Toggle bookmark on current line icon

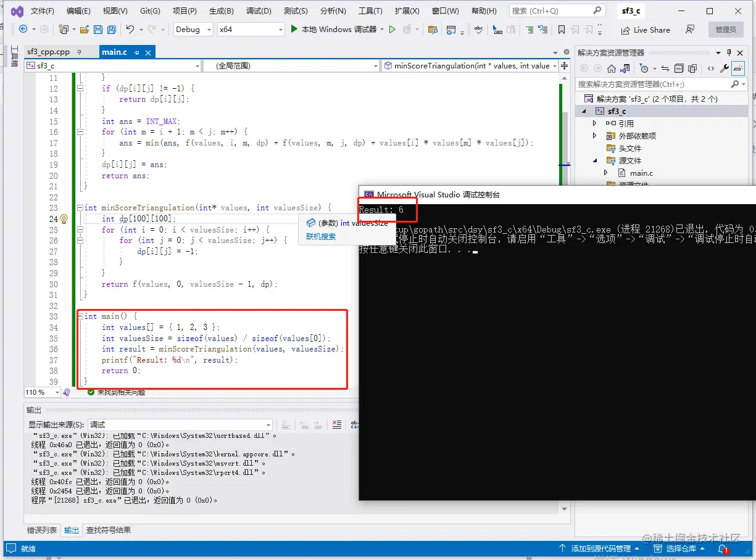(x=562, y=29)
